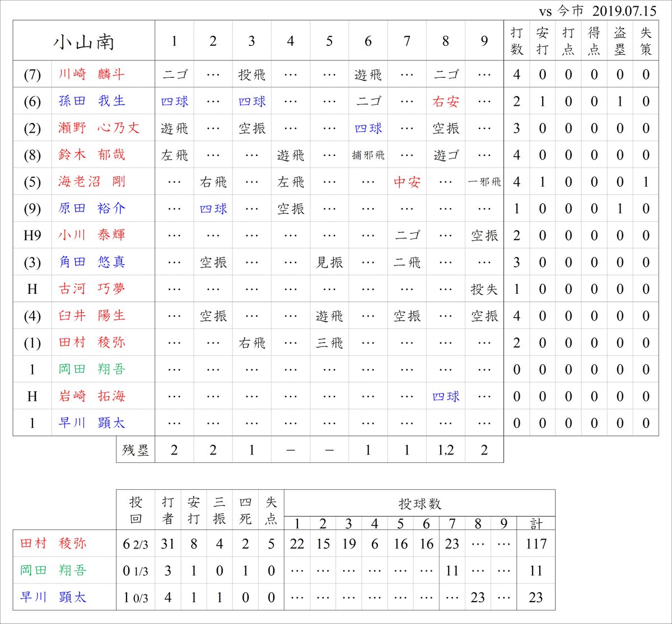Image resolution: width=672 pixels, height=624 pixels.
Task: Click the 盗塁 column header
Action: pos(619,41)
